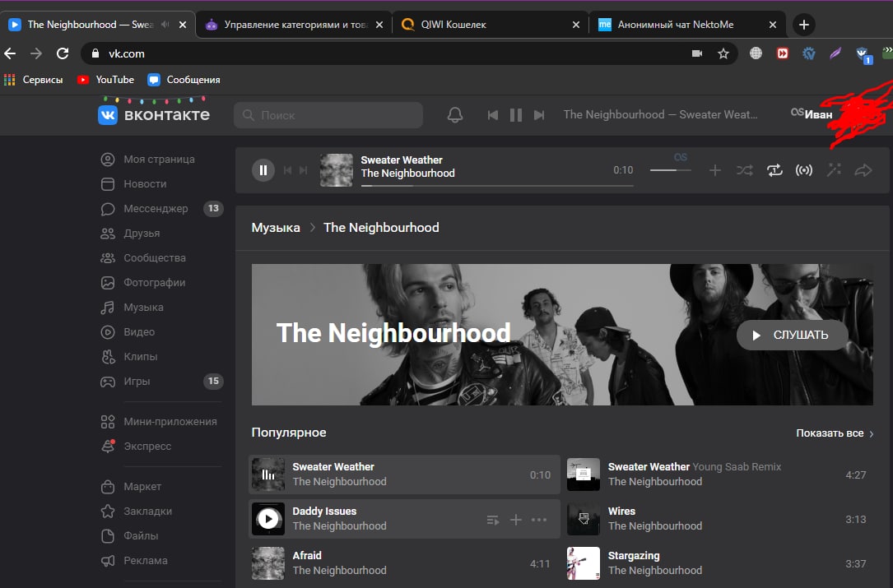Toggle broadcast audio to status icon

click(x=804, y=170)
